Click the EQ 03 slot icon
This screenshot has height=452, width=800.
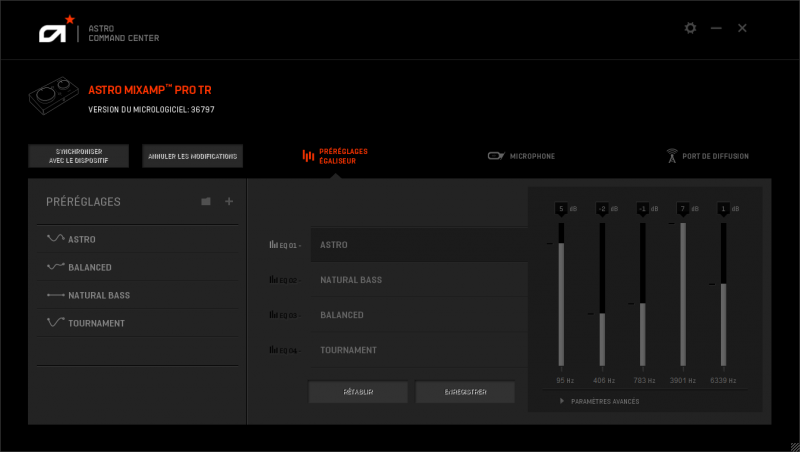pos(273,315)
